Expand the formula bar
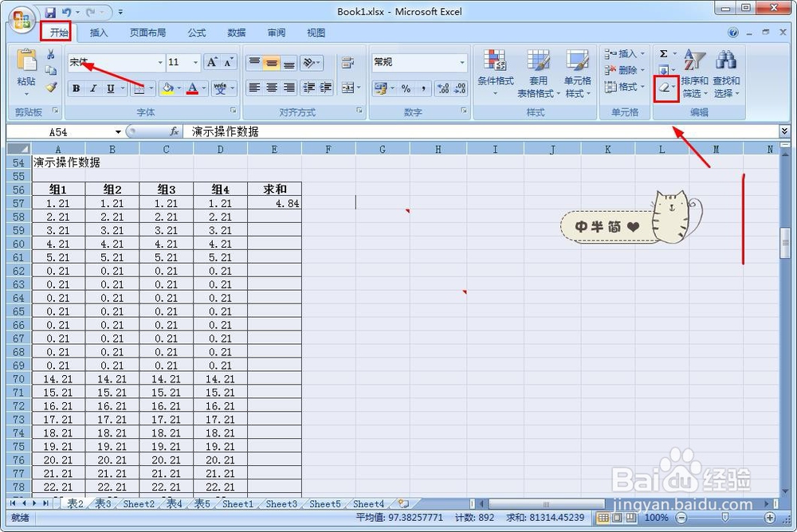The height and width of the screenshot is (532, 797). click(784, 131)
